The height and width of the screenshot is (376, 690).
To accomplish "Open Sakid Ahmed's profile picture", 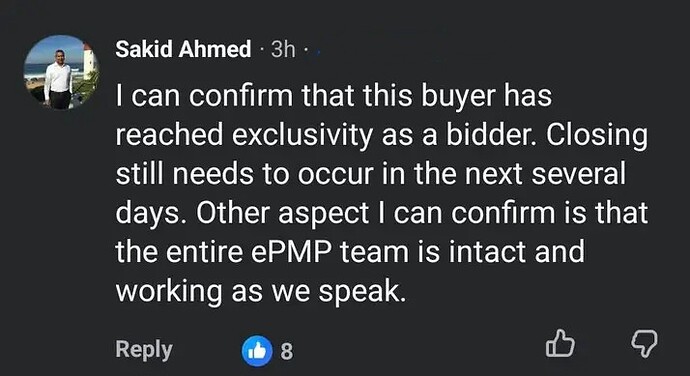I will tap(61, 72).
